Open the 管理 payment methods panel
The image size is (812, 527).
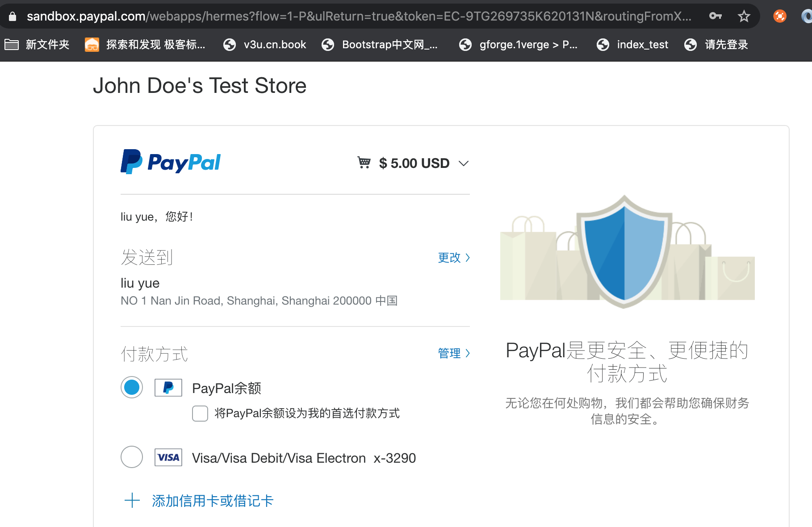coord(453,353)
